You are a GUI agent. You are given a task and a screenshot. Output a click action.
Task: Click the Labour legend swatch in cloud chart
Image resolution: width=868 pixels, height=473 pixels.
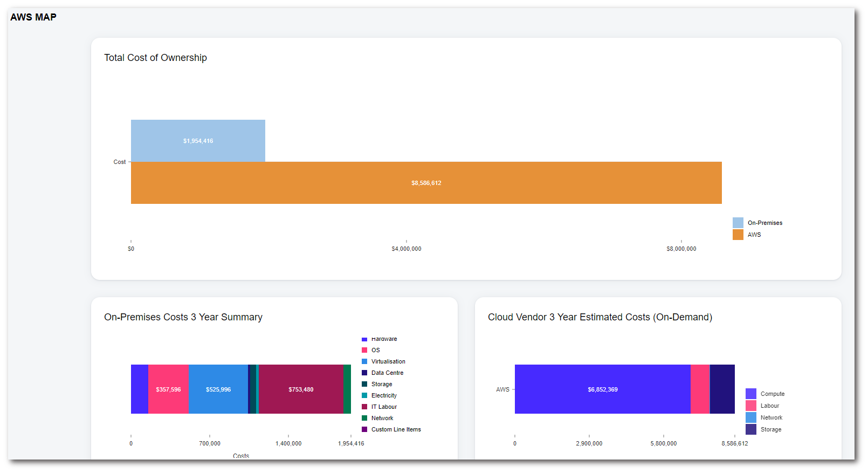click(x=750, y=406)
